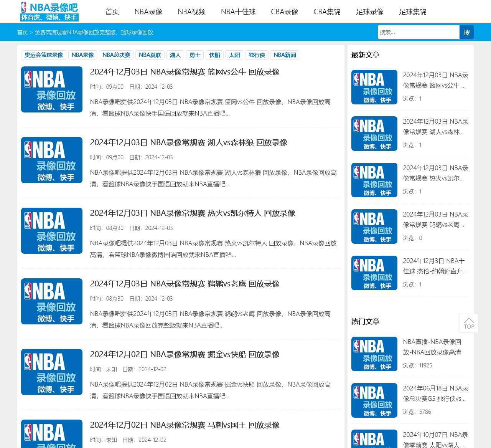Open the 足球集锦 navigation menu item
This screenshot has width=491, height=448.
click(413, 12)
